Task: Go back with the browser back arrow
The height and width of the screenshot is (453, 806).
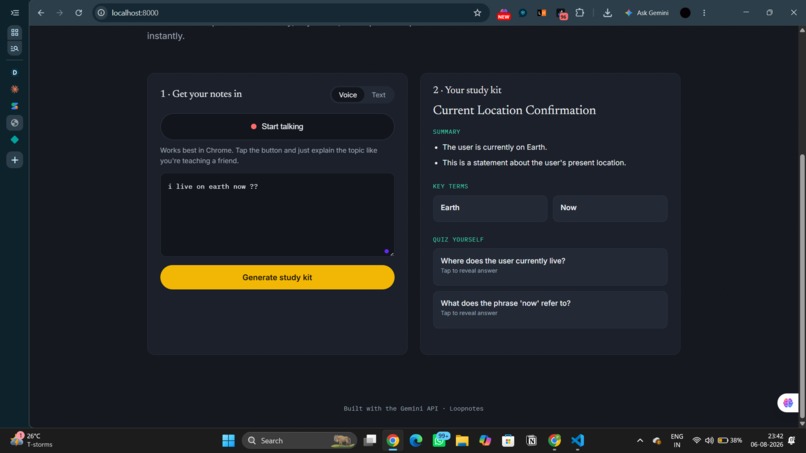Action: tap(41, 13)
